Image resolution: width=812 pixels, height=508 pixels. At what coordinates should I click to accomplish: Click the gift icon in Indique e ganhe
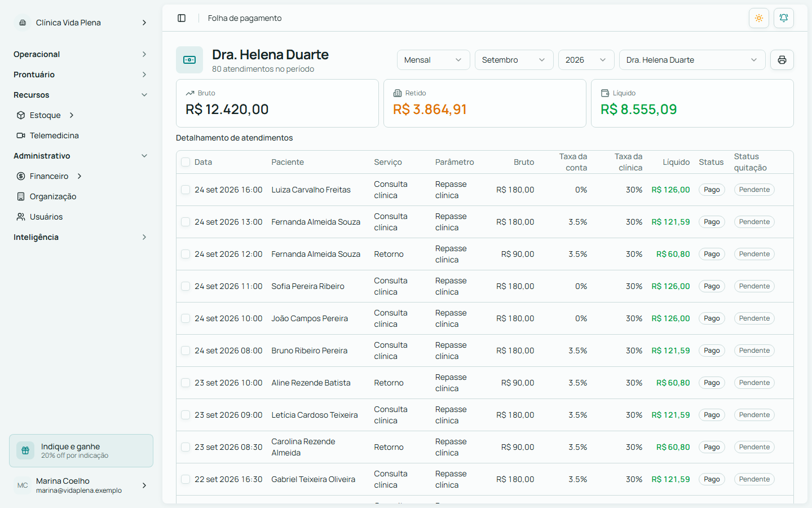(25, 450)
